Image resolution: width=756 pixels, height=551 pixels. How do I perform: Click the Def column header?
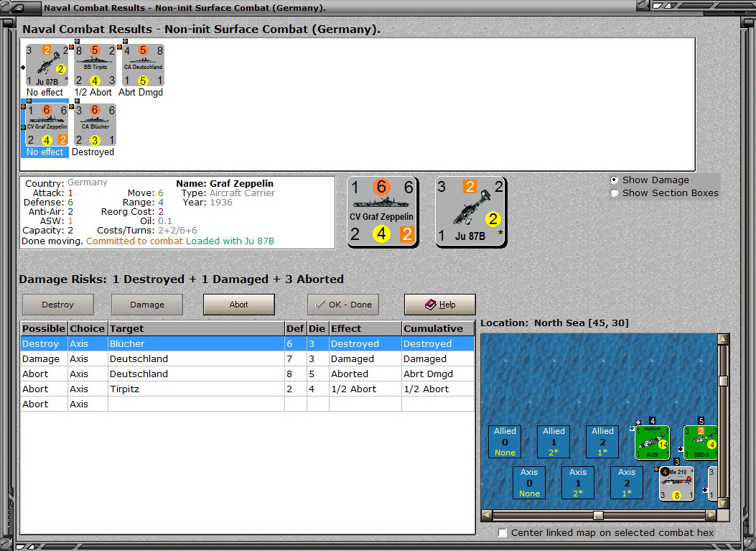pos(295,328)
